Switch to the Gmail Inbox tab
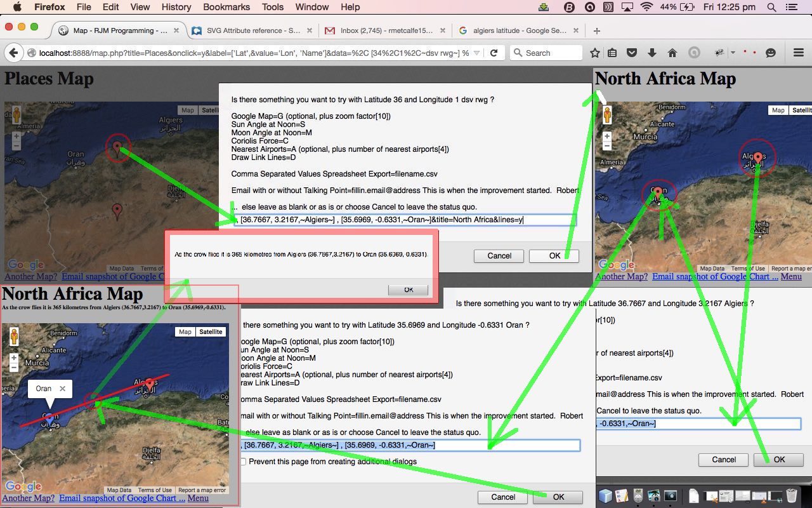 [383, 30]
